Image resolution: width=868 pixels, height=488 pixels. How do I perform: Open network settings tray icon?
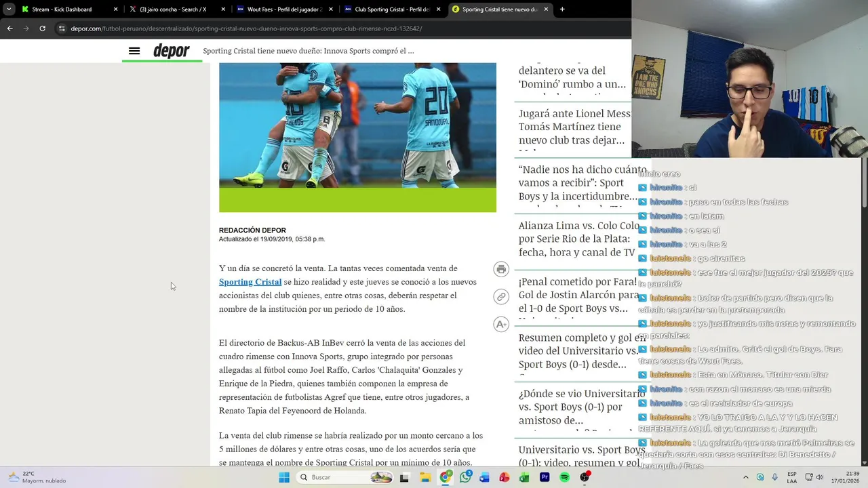click(808, 477)
